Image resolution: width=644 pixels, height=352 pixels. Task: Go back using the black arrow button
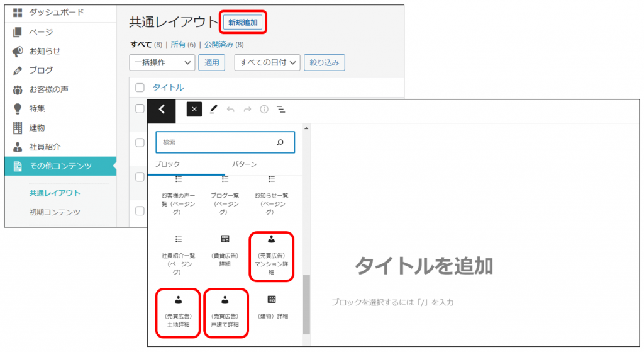162,110
